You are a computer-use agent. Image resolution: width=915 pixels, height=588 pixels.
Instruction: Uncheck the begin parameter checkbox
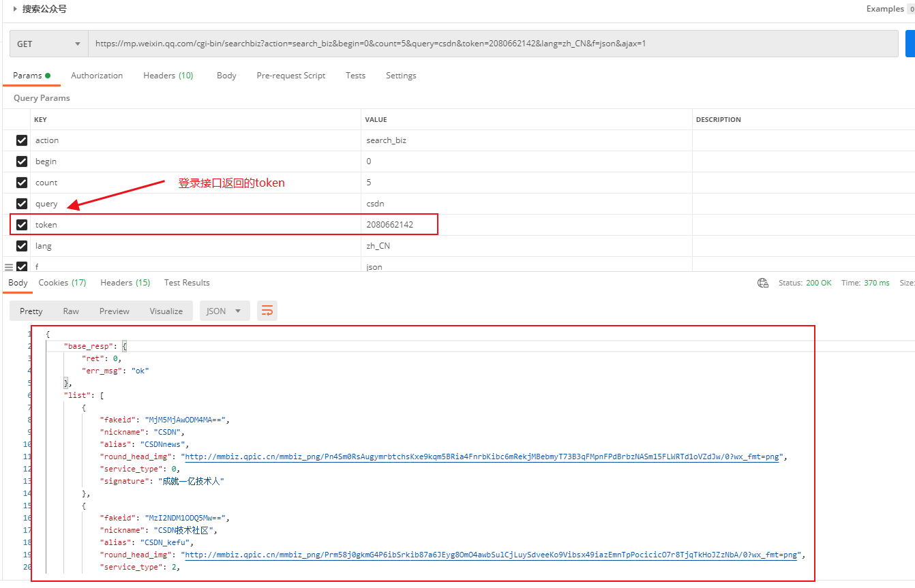click(x=22, y=161)
